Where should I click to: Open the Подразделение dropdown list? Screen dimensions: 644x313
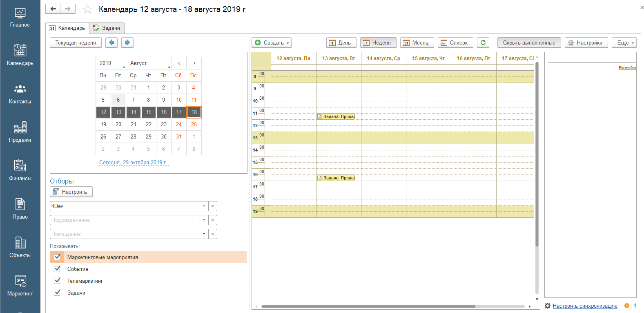click(204, 220)
